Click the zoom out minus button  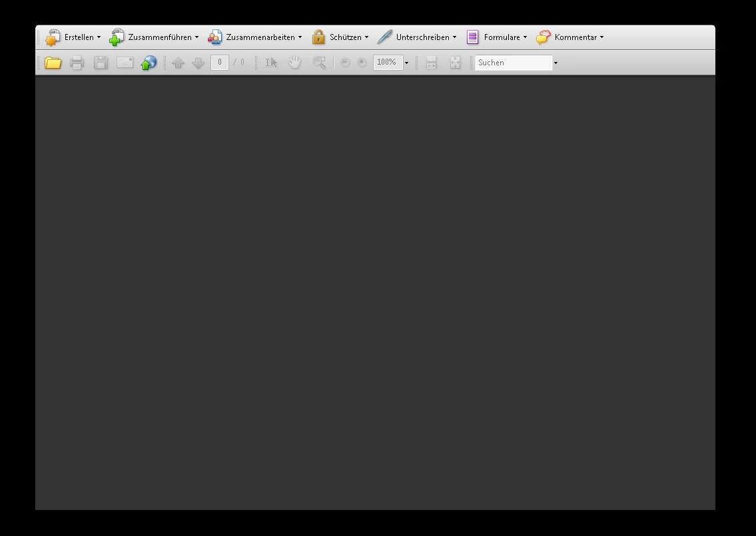click(345, 62)
